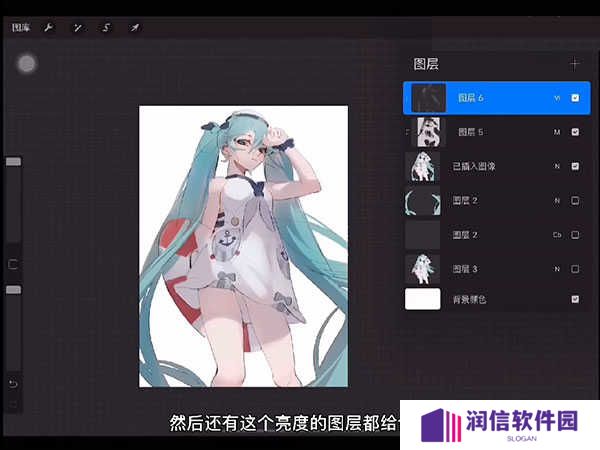Select the layer named 图层 6
This screenshot has height=450, width=600.
471,98
